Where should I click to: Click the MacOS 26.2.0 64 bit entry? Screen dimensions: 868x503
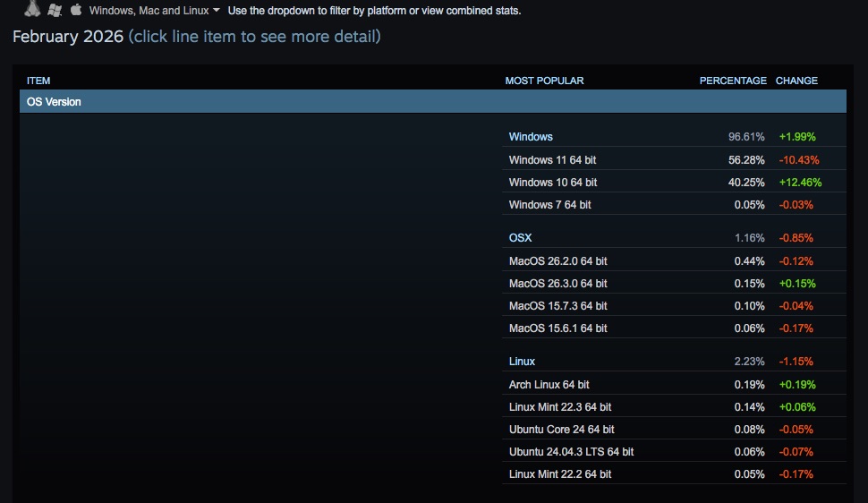557,261
